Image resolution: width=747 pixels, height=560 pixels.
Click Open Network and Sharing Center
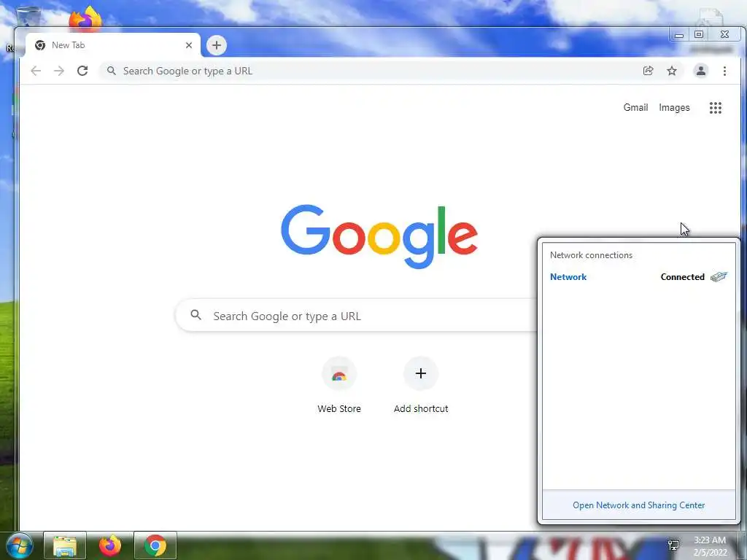638,505
